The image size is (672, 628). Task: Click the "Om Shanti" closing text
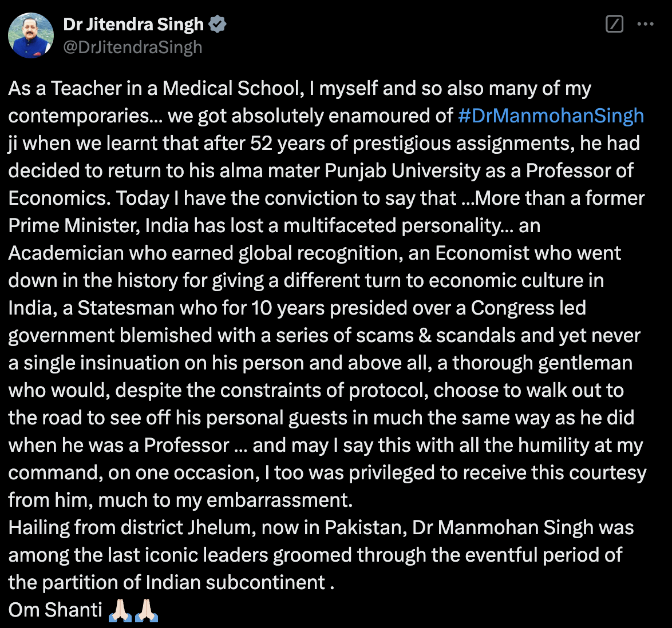[x=56, y=610]
